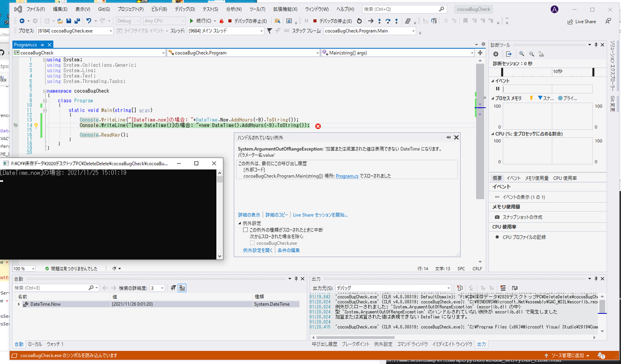
Task: Click the Navigate Backward arrow icon
Action: 21,21
